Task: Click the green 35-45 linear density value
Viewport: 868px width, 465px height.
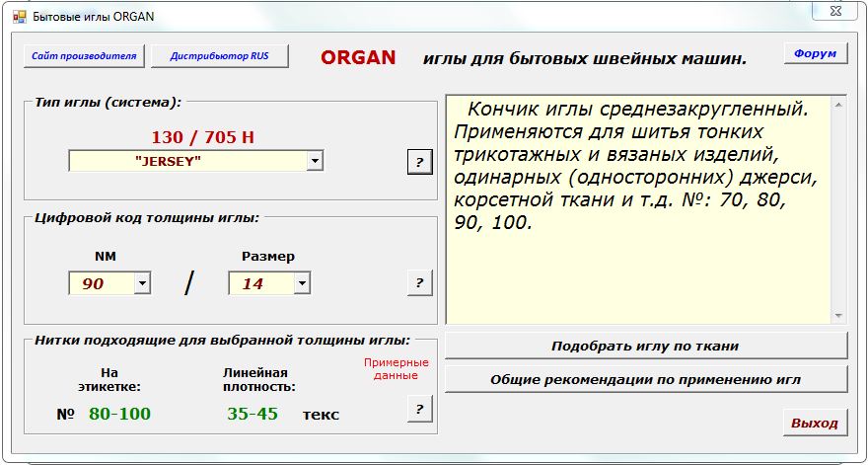Action: click(253, 414)
